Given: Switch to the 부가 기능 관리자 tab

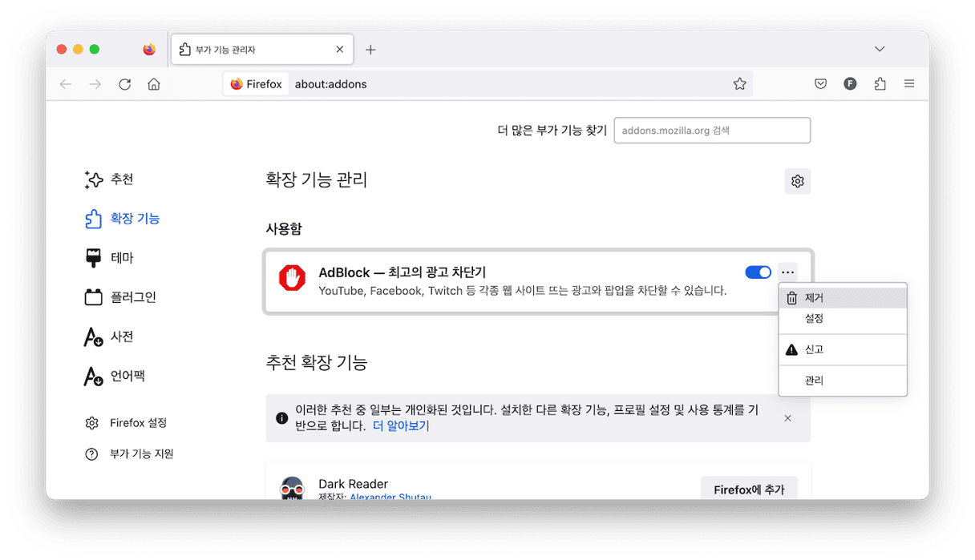Looking at the screenshot, I should click(x=261, y=50).
